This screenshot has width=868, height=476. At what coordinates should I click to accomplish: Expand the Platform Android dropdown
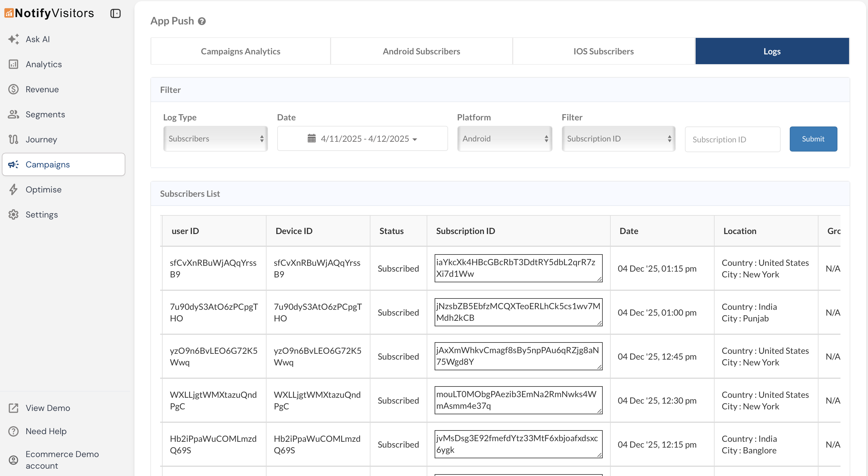[x=504, y=139]
